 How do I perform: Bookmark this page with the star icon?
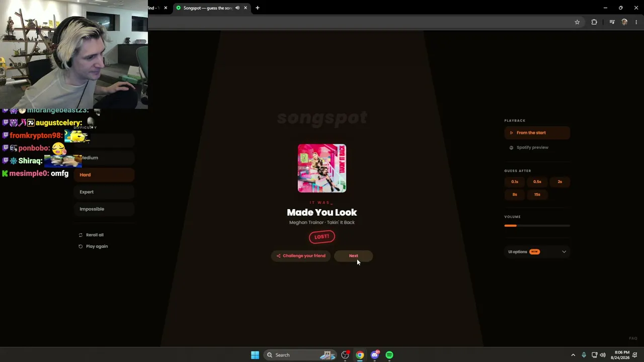point(577,22)
